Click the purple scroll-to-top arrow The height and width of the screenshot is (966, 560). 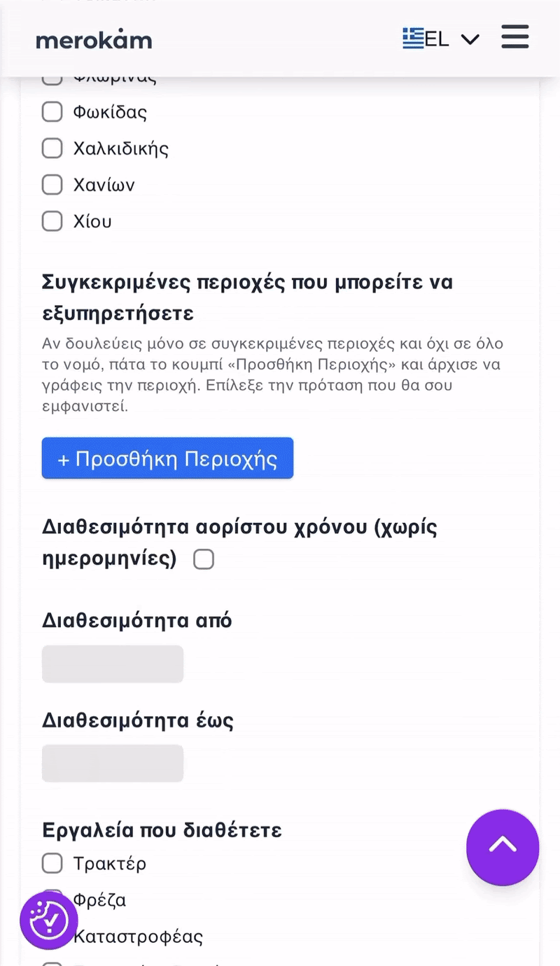coord(503,848)
